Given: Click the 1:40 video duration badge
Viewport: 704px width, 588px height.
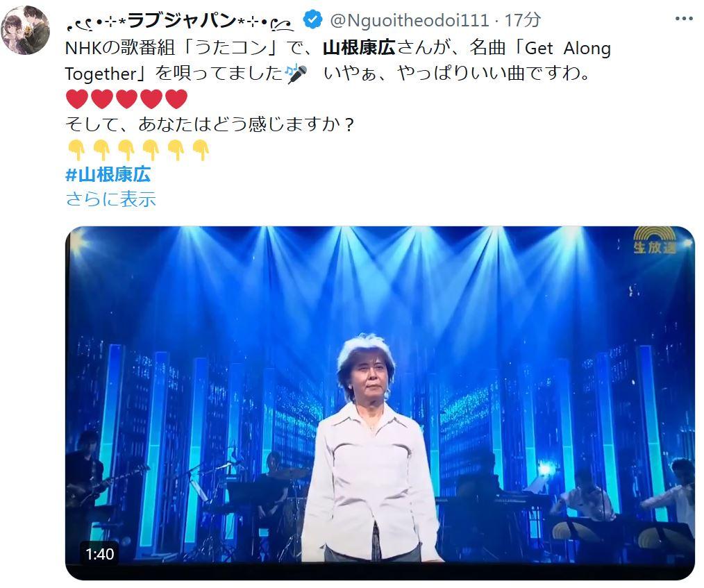Looking at the screenshot, I should click(x=100, y=554).
